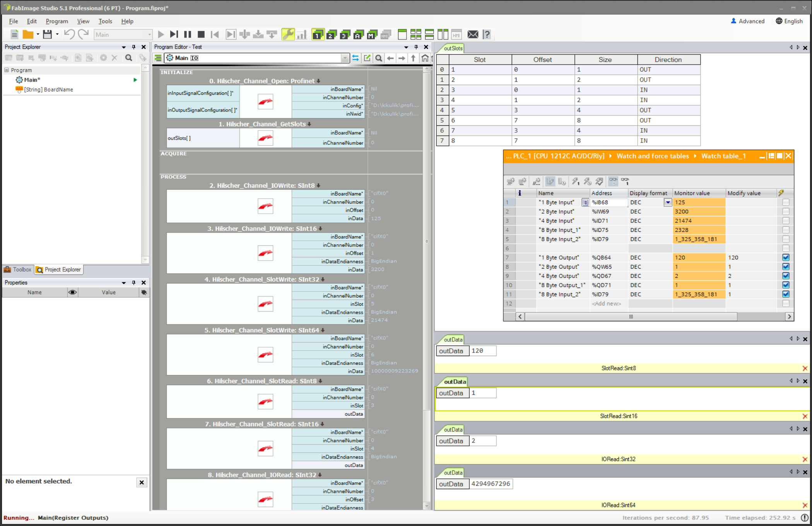Click 'Monitor all' glasses icon in Watch table
812x526 pixels.
[x=613, y=181]
